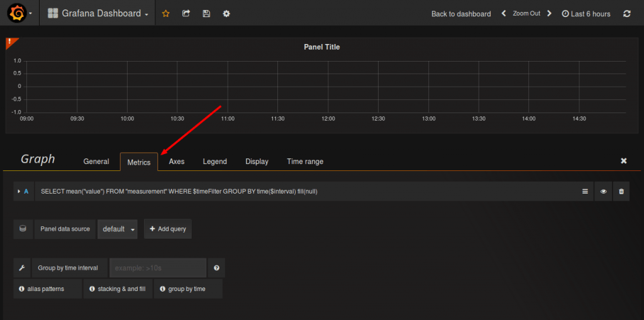Click the Group by time interval input

pos(158,268)
